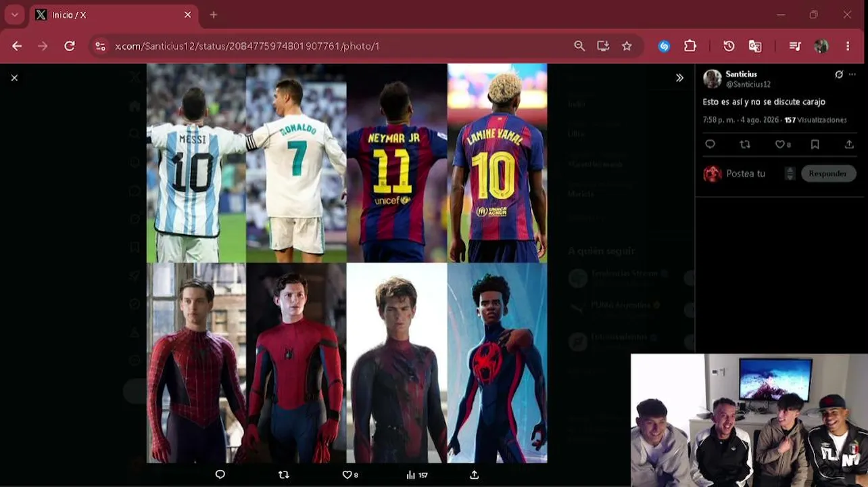Open the browser three-dot menu
Screen dimensions: 868x487
(848, 46)
